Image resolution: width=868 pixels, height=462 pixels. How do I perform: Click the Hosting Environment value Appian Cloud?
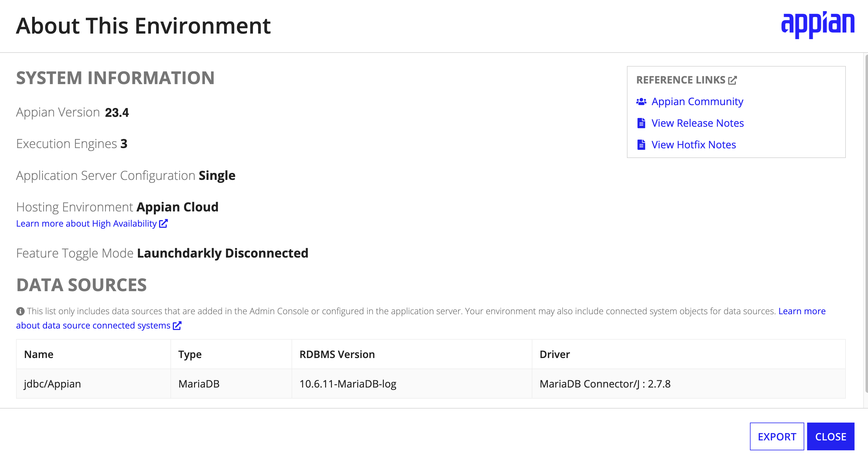click(x=177, y=207)
